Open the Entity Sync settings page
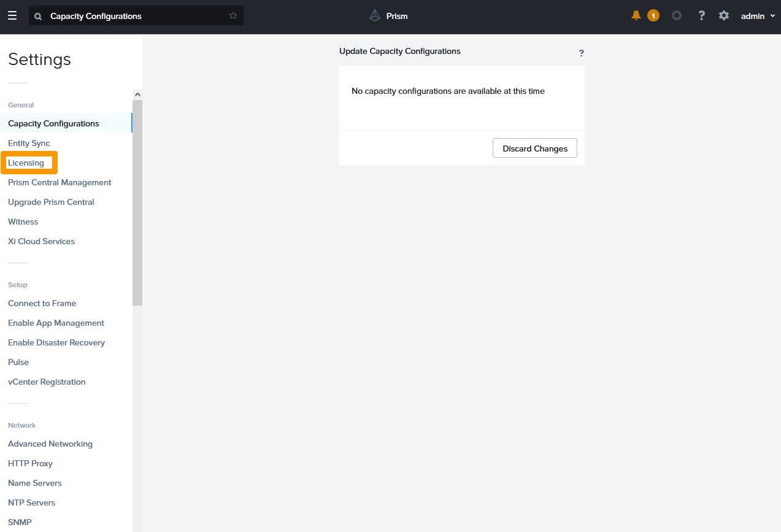 tap(29, 143)
